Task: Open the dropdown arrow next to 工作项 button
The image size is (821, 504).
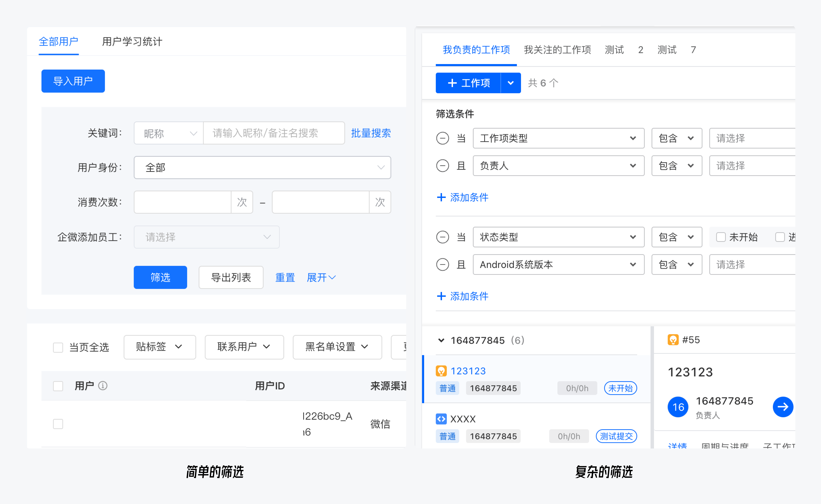Action: click(510, 83)
